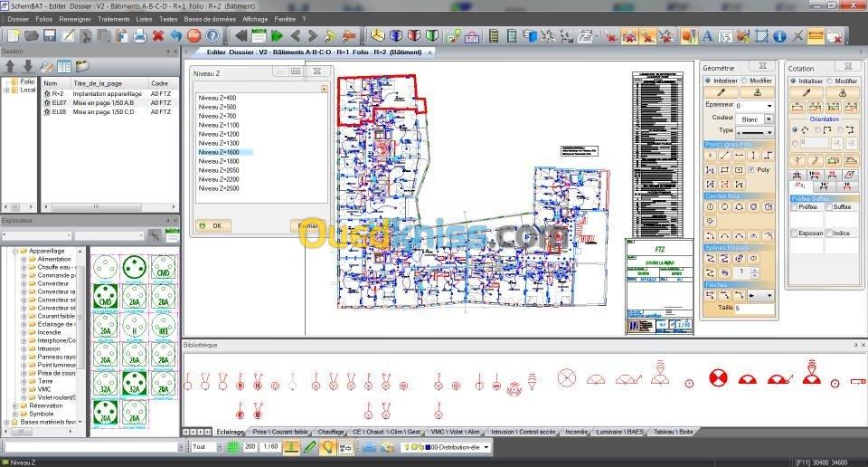The image size is (868, 467).
Task: Click the orange dimension line icon in toolbar
Action: 816,36
